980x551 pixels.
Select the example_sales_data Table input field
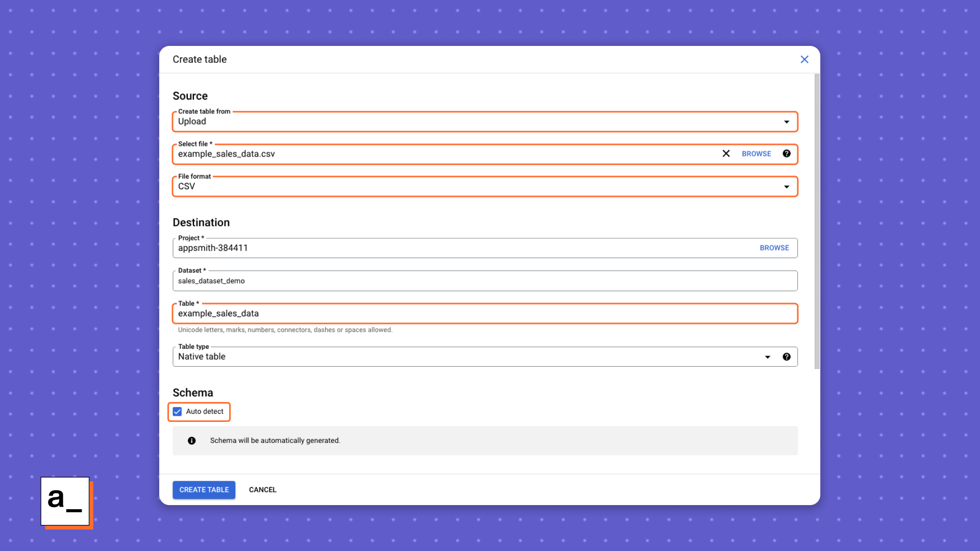[484, 313]
